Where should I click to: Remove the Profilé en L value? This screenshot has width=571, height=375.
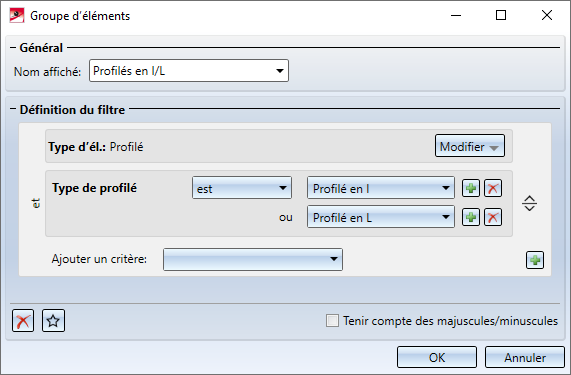[493, 217]
